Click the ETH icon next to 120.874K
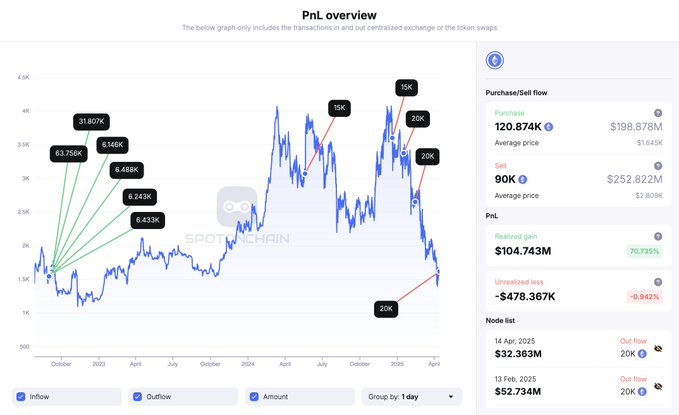679x415 pixels. pyautogui.click(x=549, y=127)
